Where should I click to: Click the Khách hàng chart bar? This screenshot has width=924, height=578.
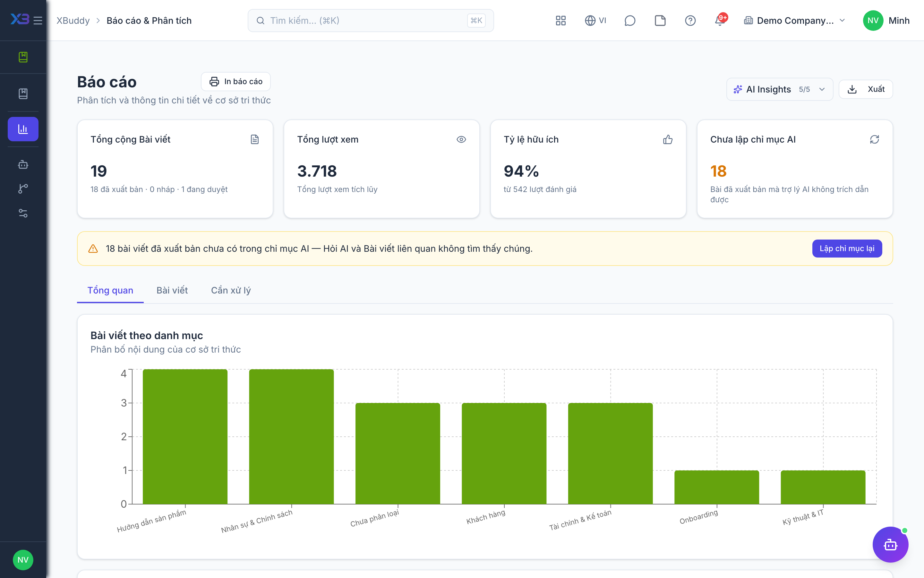pyautogui.click(x=504, y=453)
